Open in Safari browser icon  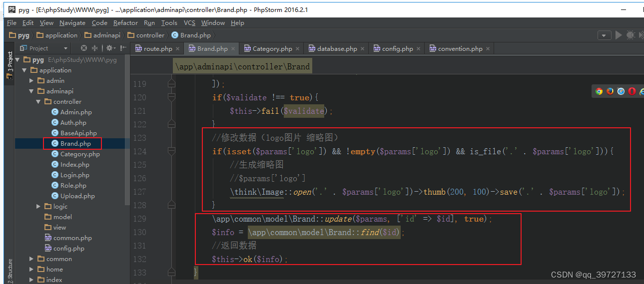coord(621,91)
